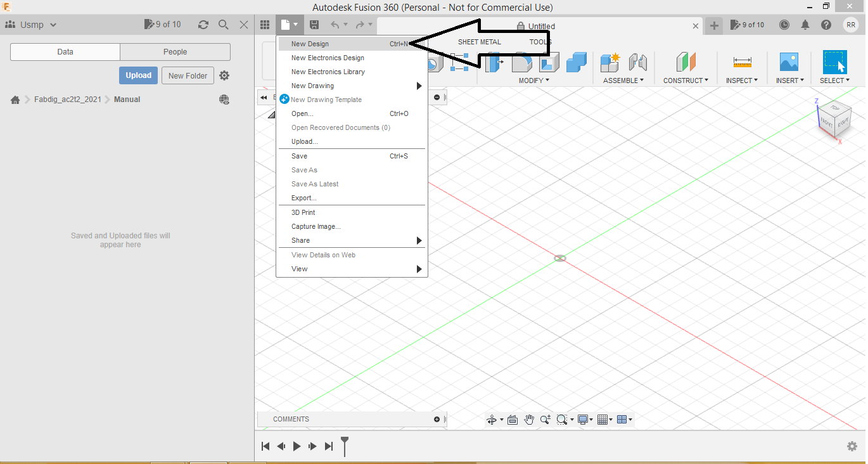Open the web view globe icon
This screenshot has width=868, height=464.
[224, 100]
